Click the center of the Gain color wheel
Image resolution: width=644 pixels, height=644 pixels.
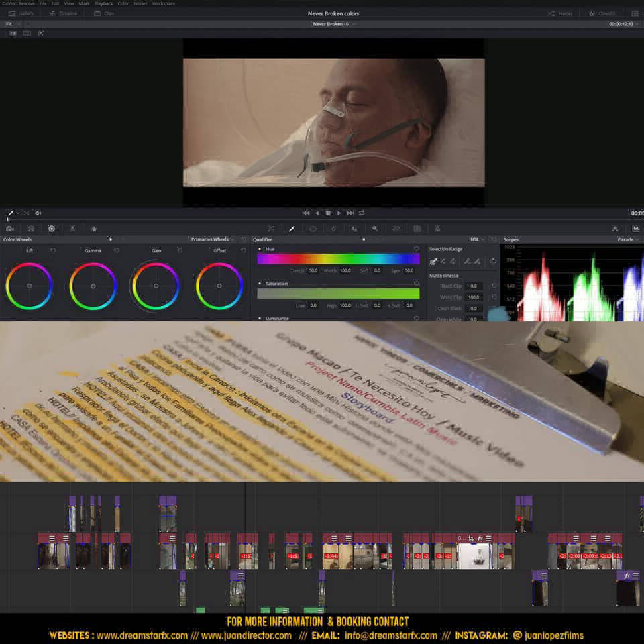[156, 286]
